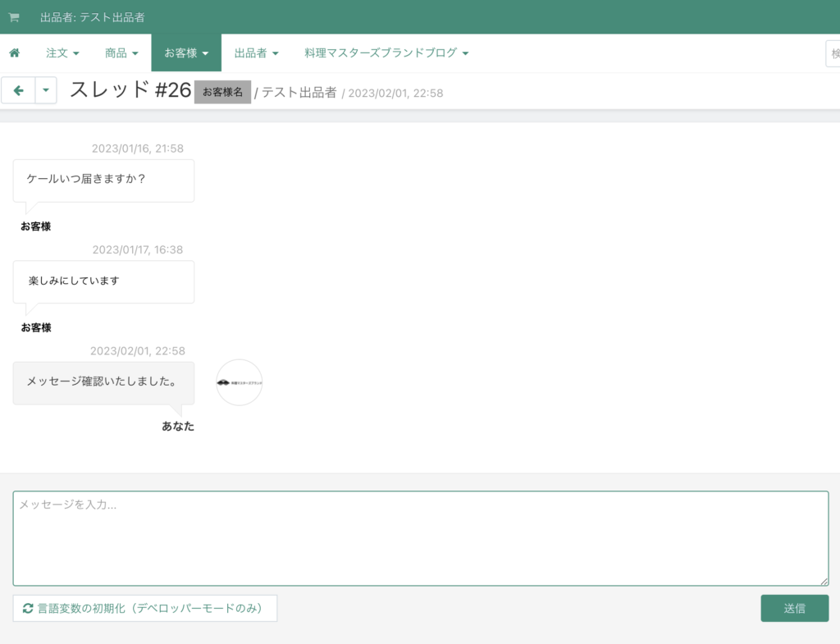The width and height of the screenshot is (840, 644).
Task: Click the round seller logo avatar
Action: click(x=239, y=382)
